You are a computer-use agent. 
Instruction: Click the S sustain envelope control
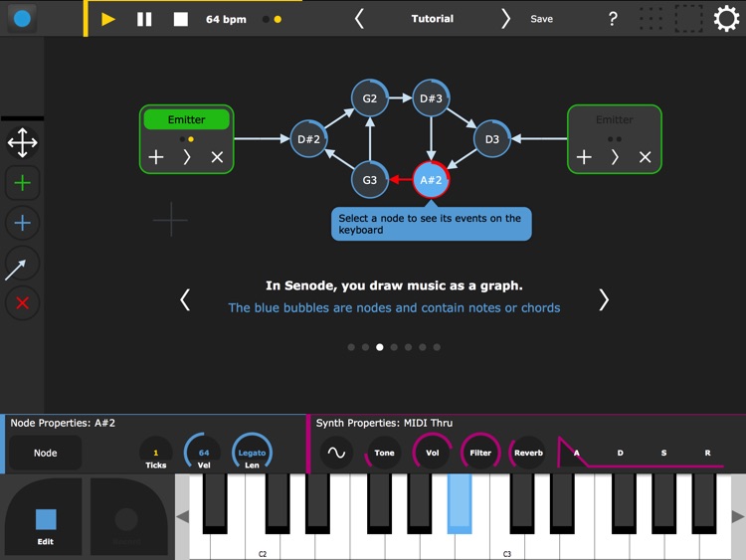(663, 453)
